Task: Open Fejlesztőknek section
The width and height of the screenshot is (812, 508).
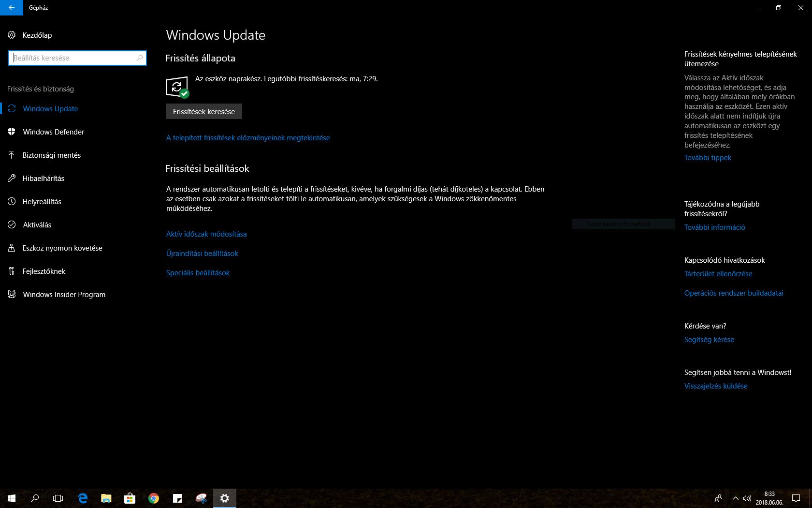Action: [44, 271]
